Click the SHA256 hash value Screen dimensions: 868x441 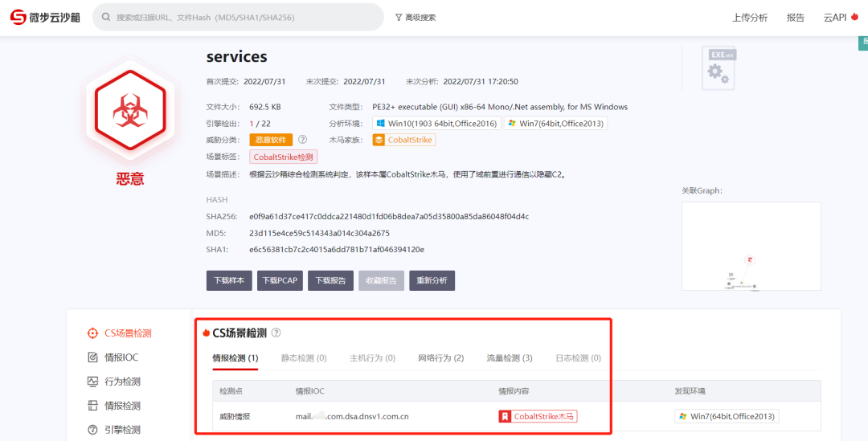pos(389,216)
